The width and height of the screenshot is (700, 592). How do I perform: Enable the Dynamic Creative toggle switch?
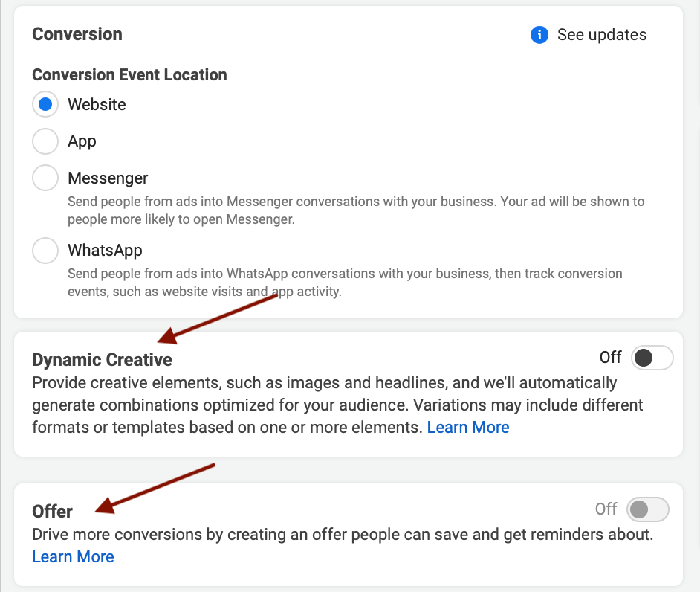[x=652, y=358]
